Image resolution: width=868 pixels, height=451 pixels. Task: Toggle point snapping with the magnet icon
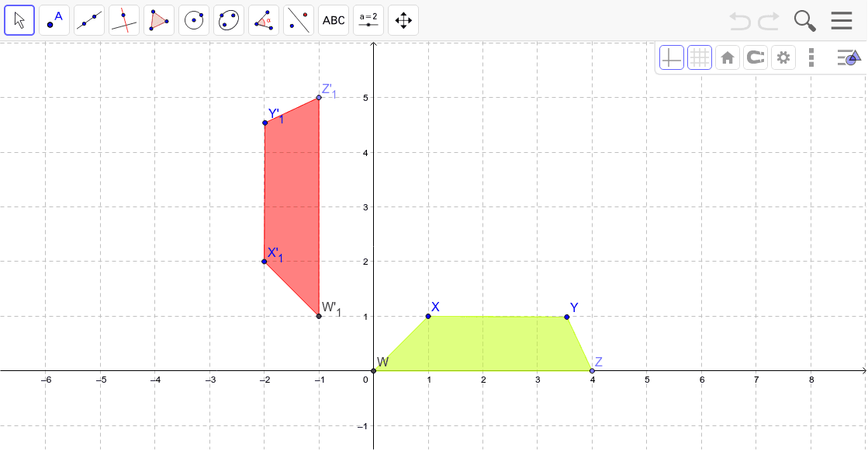tap(755, 57)
